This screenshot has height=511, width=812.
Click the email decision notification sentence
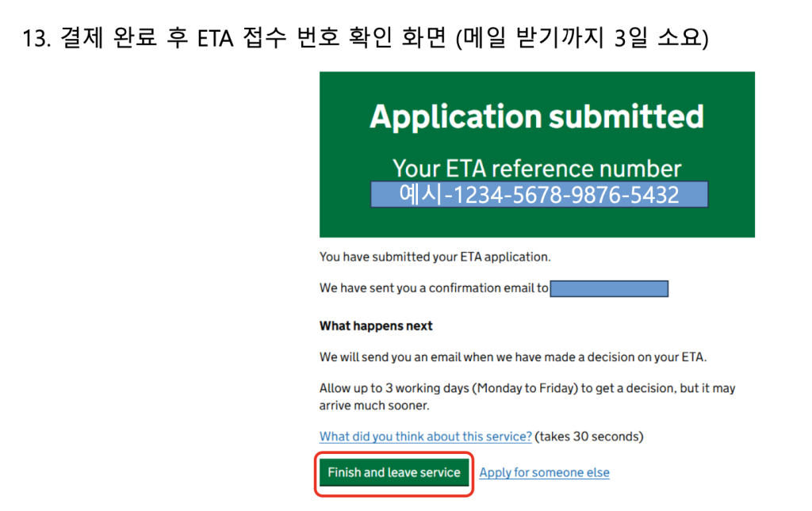pos(512,357)
